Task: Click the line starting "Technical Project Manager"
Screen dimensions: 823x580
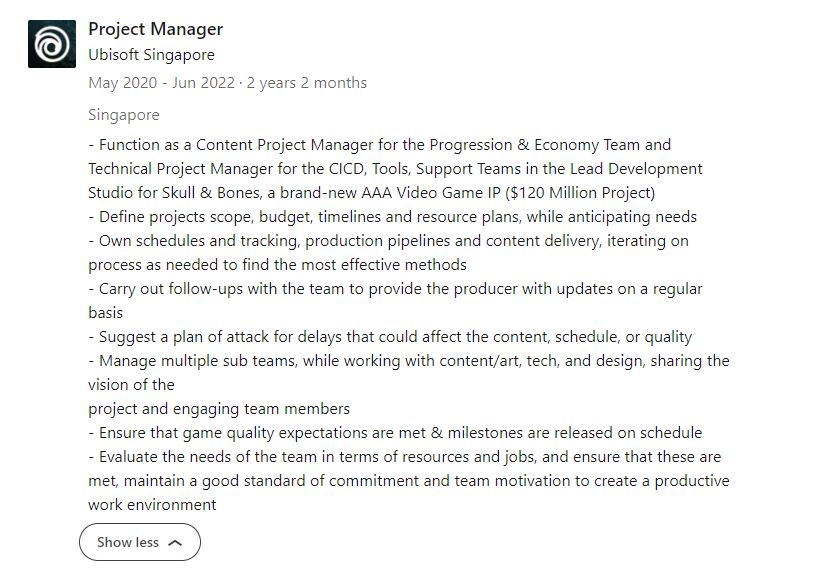Action: tap(395, 169)
